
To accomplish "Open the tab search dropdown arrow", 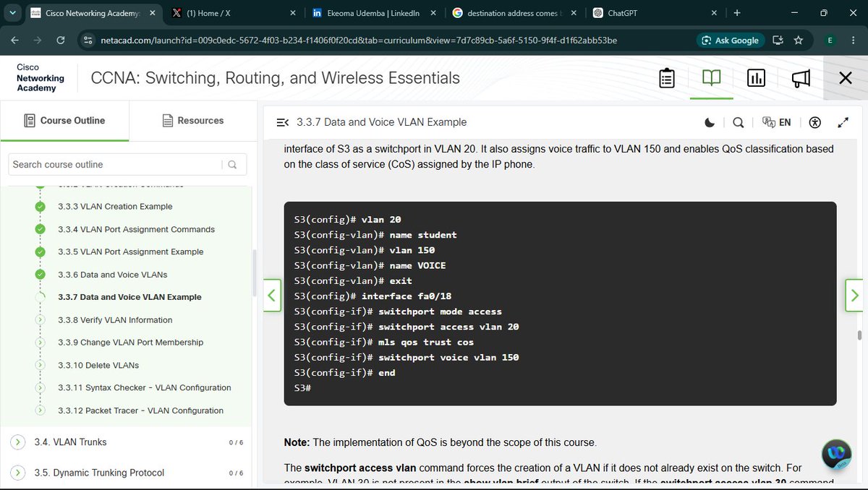I will pos(12,13).
